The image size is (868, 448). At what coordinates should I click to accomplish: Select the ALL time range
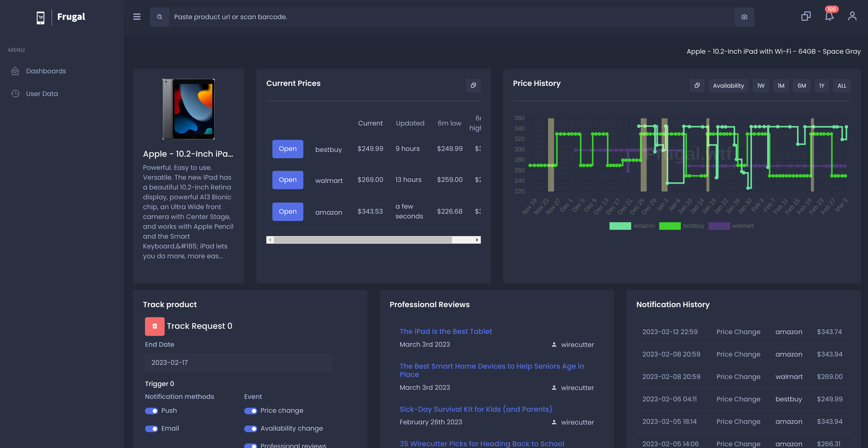842,86
